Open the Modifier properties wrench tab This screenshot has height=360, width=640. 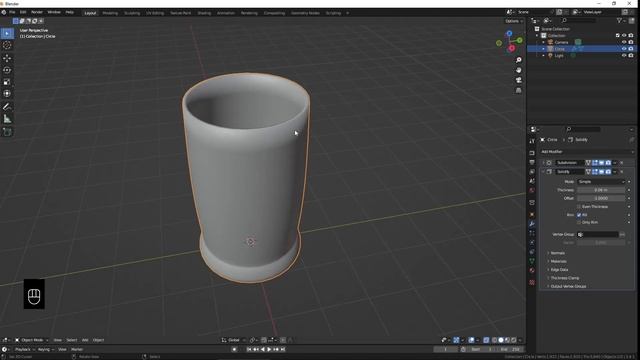coord(532,224)
